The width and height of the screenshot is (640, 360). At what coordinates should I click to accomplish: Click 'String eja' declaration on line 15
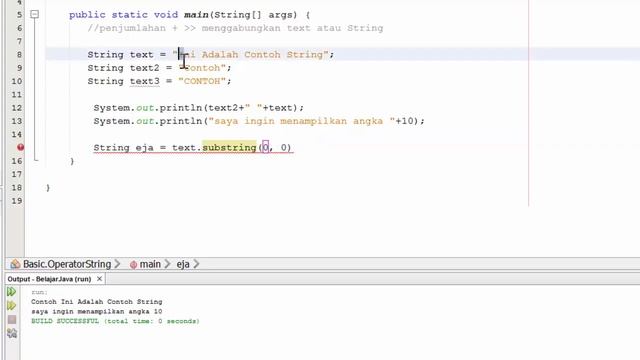pyautogui.click(x=124, y=148)
